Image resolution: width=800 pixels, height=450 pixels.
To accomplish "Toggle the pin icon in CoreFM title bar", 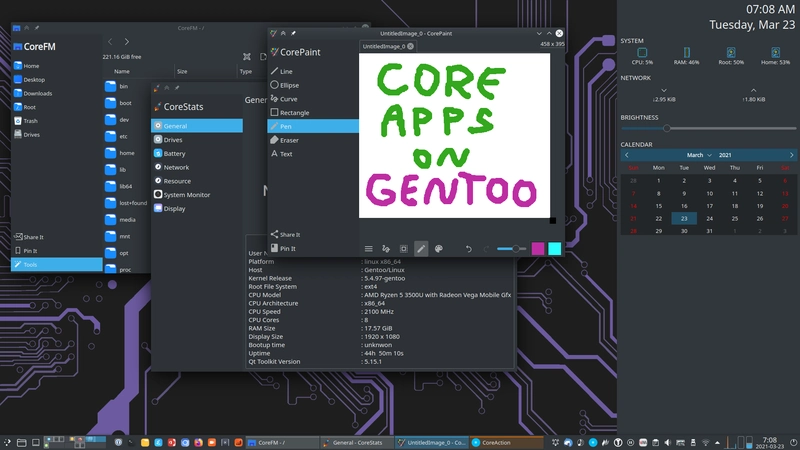I will (x=36, y=28).
